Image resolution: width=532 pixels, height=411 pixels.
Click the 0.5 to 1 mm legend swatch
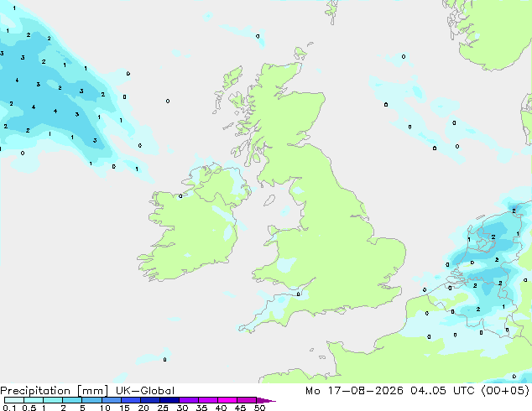tap(34, 400)
